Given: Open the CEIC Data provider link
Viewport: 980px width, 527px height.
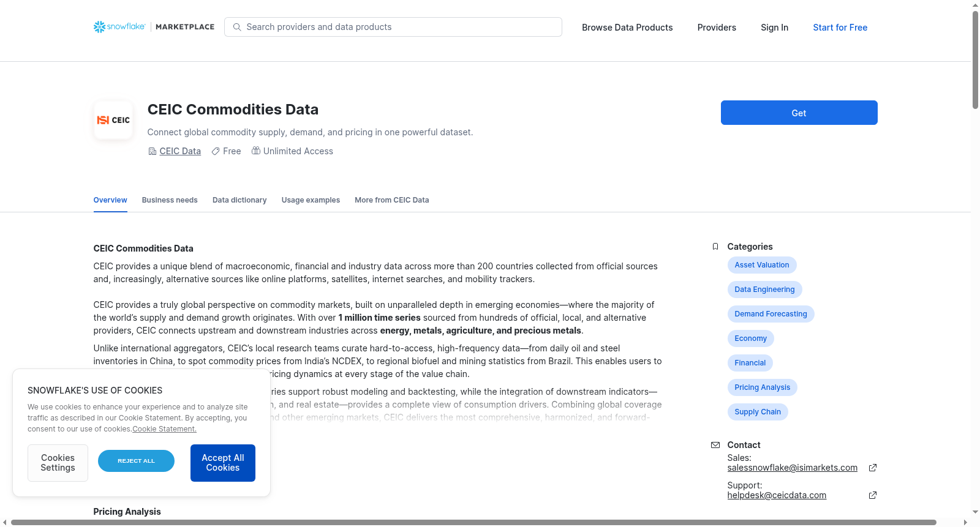Looking at the screenshot, I should [x=180, y=151].
